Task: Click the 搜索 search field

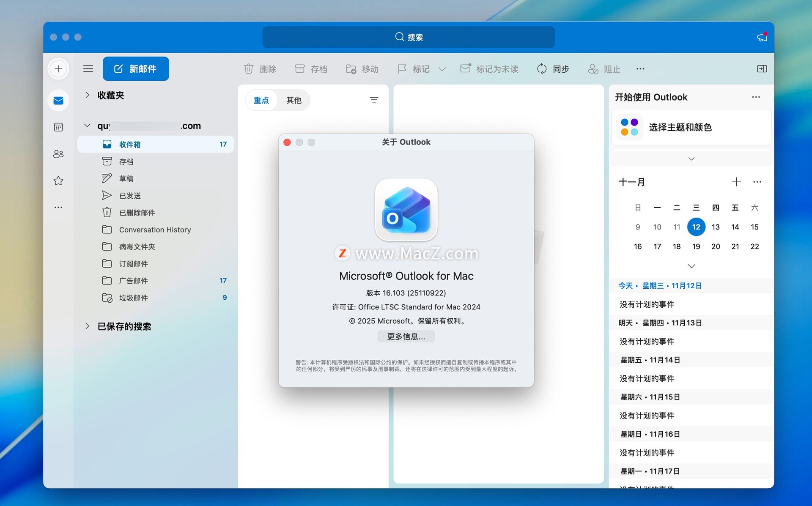Action: pyautogui.click(x=409, y=37)
